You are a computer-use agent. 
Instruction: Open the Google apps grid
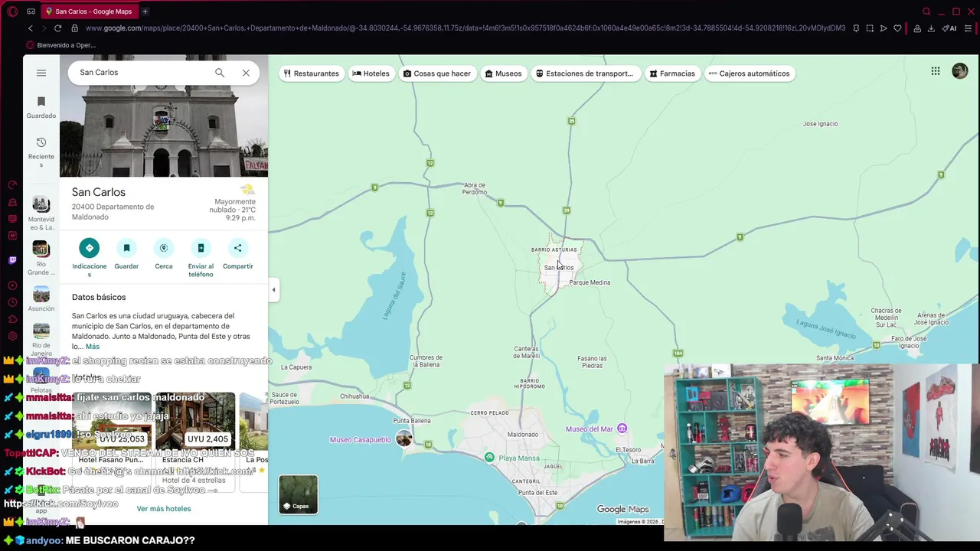(936, 71)
